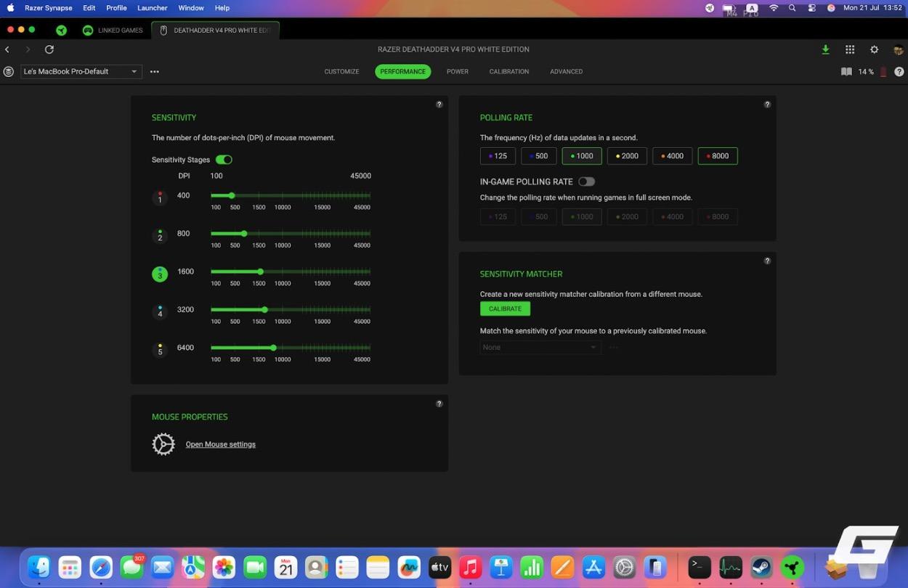The image size is (908, 588).
Task: Open macOS Spotlight search icon
Action: [x=792, y=8]
